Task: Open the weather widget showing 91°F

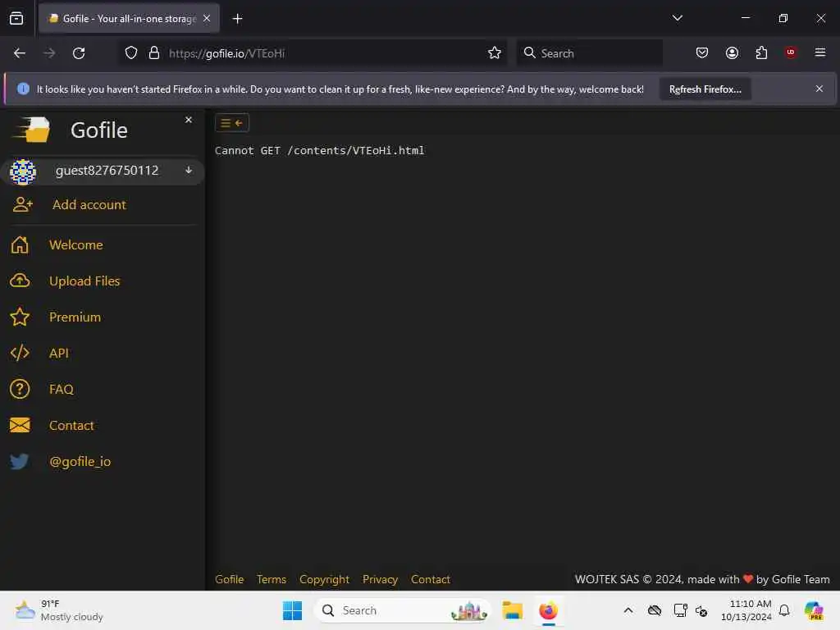Action: tap(59, 610)
